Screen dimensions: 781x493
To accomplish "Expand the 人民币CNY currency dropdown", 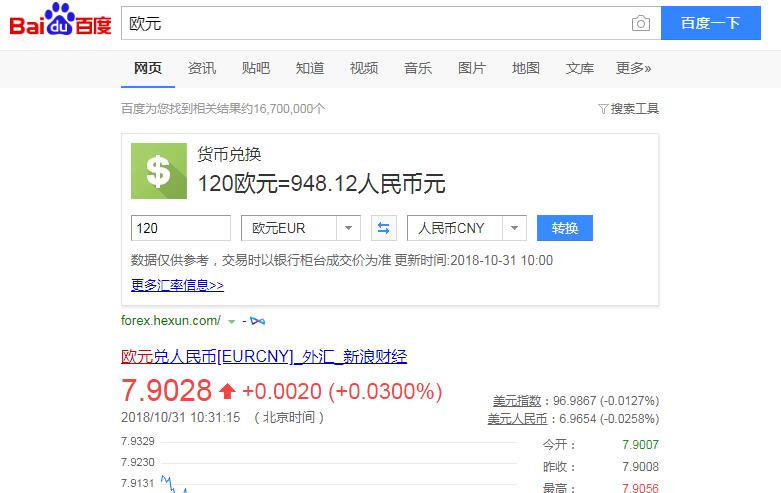I will click(514, 228).
